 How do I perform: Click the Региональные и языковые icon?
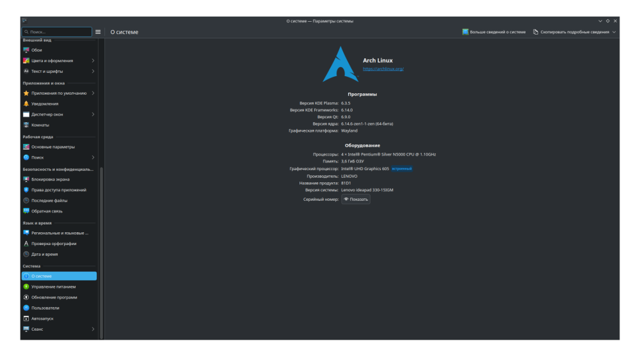(x=26, y=233)
